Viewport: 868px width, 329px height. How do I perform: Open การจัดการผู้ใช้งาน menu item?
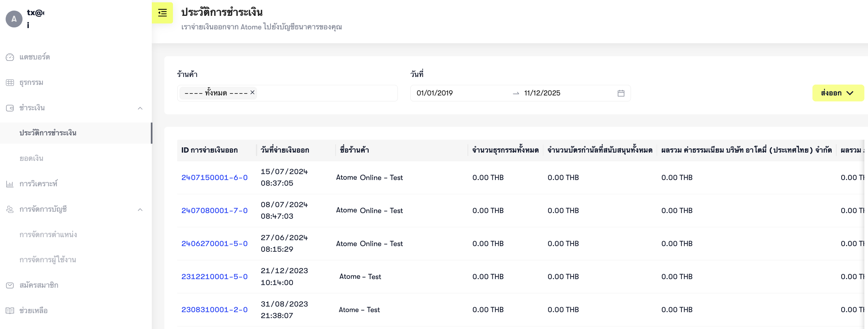tap(48, 260)
